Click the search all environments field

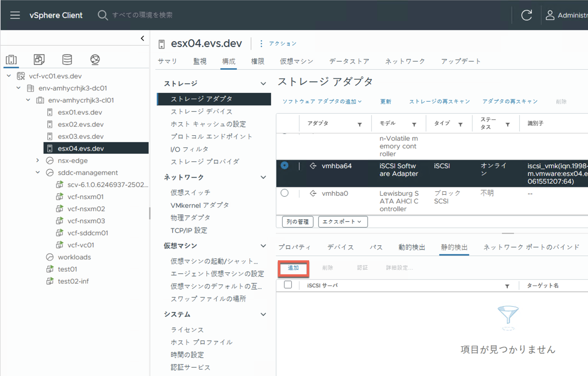(142, 15)
